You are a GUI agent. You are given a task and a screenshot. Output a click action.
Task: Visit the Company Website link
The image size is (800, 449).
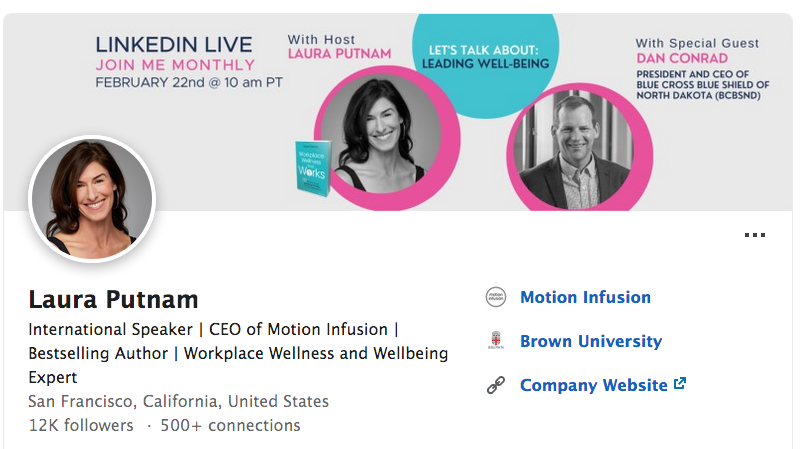593,385
